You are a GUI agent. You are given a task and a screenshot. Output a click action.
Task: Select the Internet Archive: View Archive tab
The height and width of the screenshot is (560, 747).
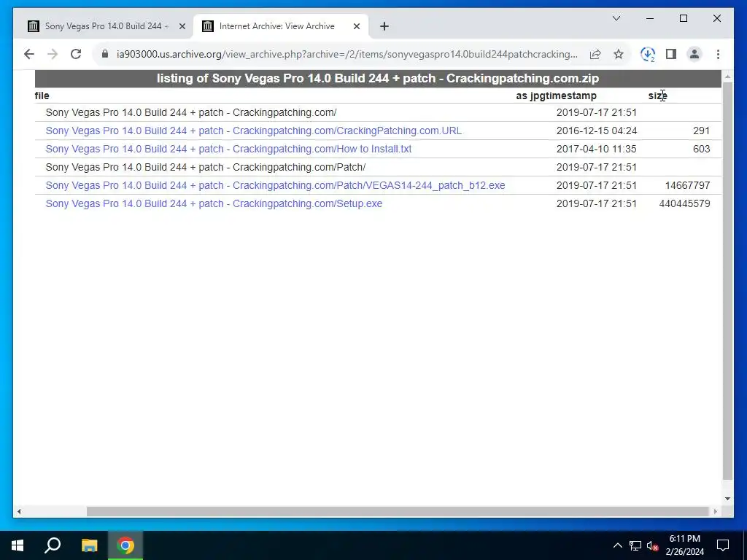click(281, 26)
